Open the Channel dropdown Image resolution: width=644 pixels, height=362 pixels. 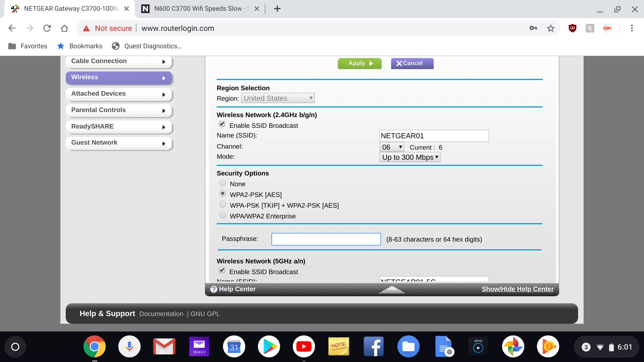tap(391, 147)
